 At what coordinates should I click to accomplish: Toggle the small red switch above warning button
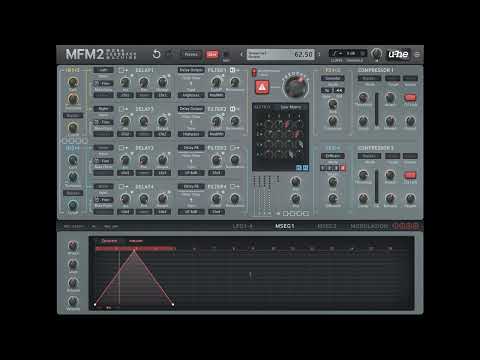click(x=254, y=72)
